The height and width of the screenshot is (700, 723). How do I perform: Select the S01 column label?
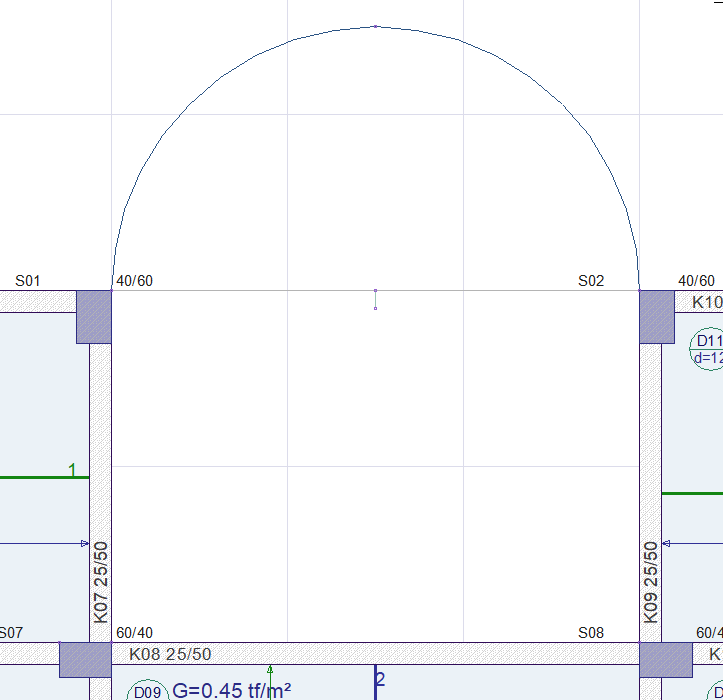[x=28, y=281]
